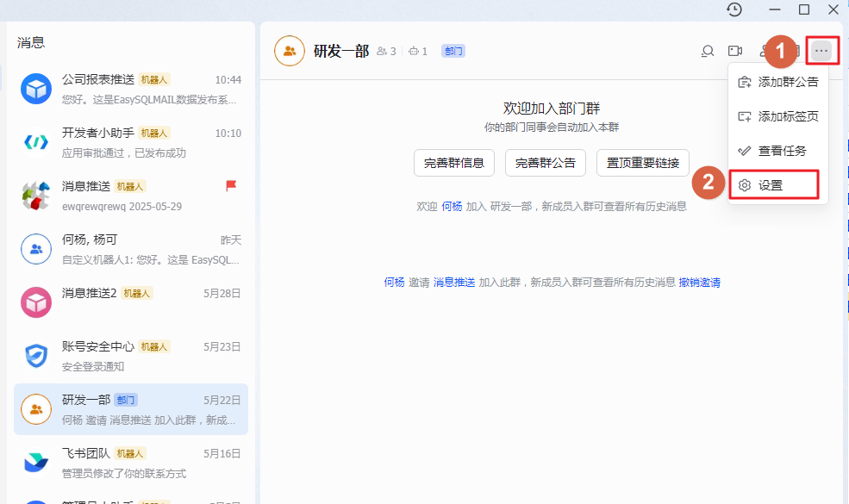The image size is (849, 504).
Task: Select 添加群公告 from the menu
Action: (778, 82)
